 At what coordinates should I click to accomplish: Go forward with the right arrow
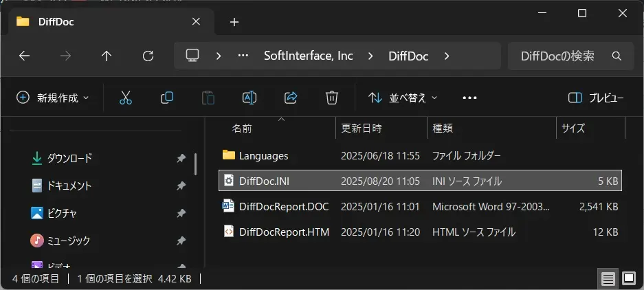tap(65, 56)
